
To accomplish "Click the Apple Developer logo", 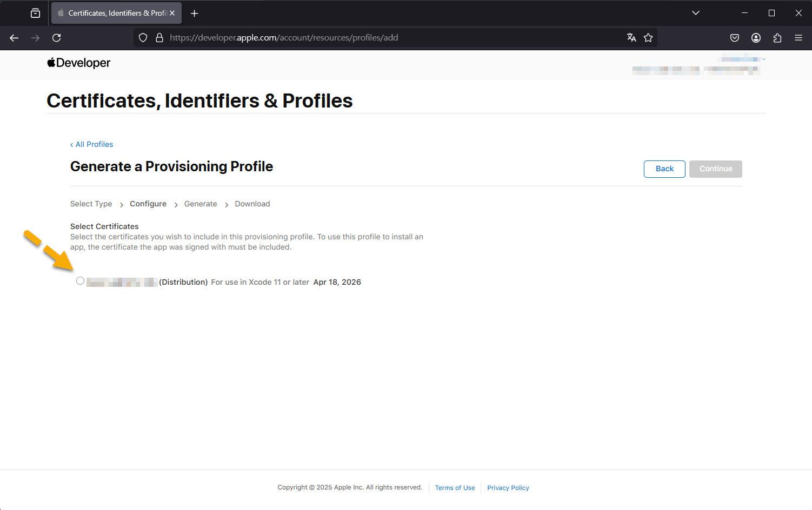I will [79, 63].
